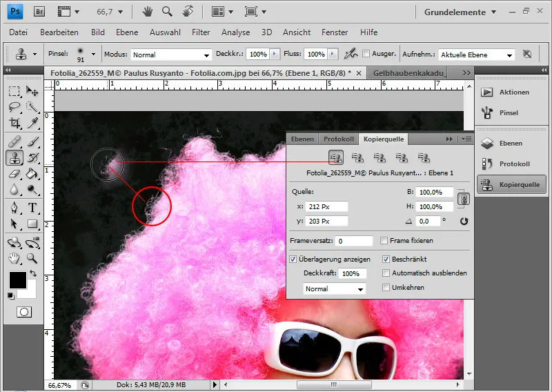This screenshot has height=392, width=552.
Task: Enable airbrush mode in options bar
Action: [x=351, y=54]
